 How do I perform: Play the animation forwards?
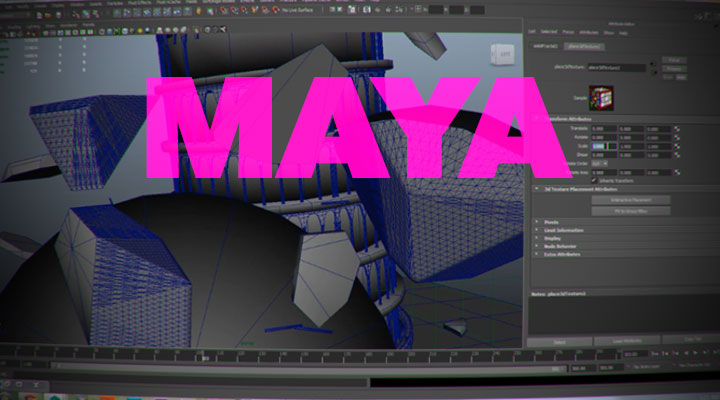pos(696,353)
